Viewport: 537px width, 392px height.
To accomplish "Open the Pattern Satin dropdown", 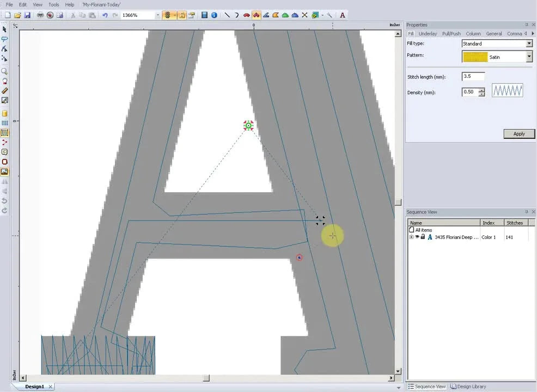I will tap(529, 57).
